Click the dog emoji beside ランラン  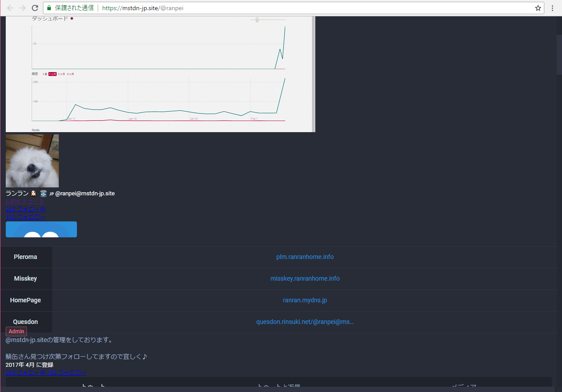tap(33, 194)
